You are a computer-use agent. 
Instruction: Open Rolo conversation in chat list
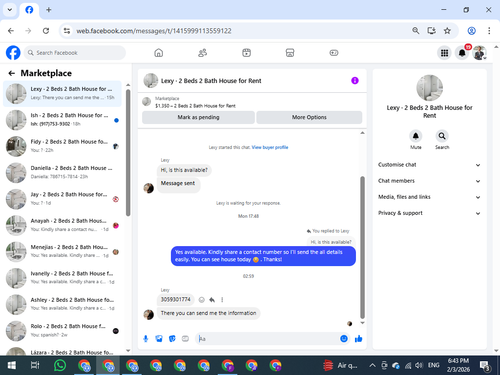[62, 330]
